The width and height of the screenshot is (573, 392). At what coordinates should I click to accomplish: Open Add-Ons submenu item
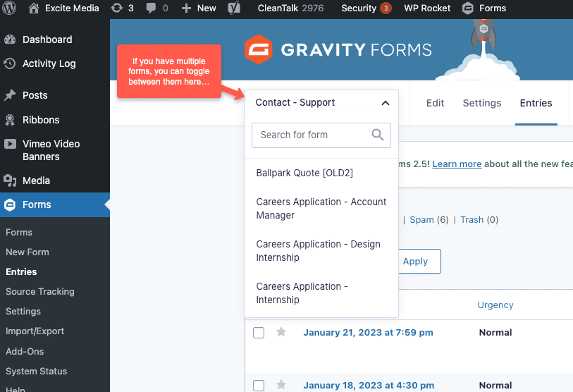coord(25,351)
